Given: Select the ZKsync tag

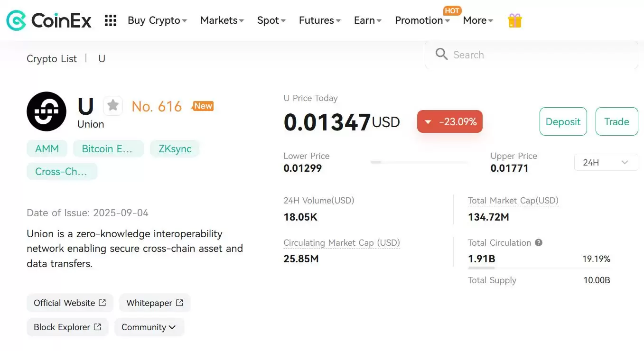Looking at the screenshot, I should (x=175, y=149).
